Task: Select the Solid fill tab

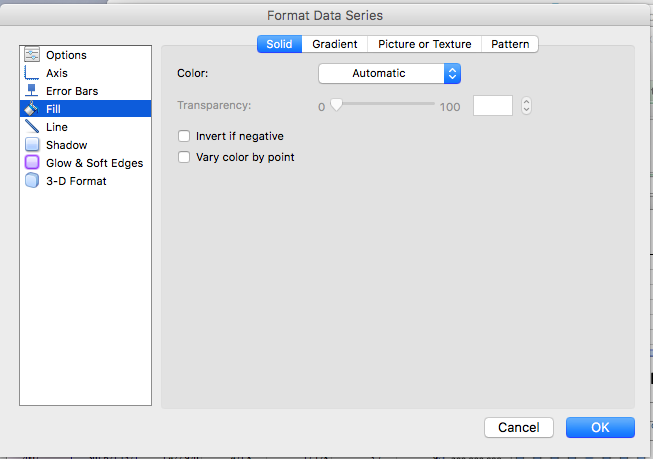Action: [279, 44]
